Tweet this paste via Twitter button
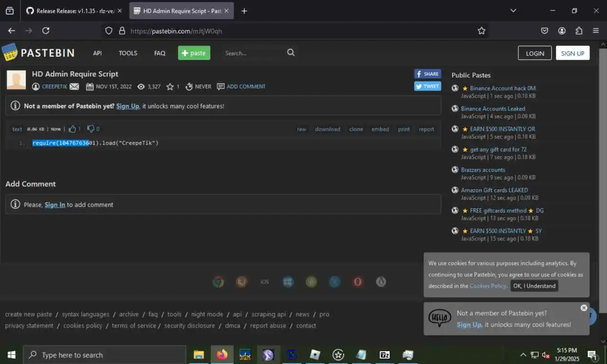 tap(427, 86)
